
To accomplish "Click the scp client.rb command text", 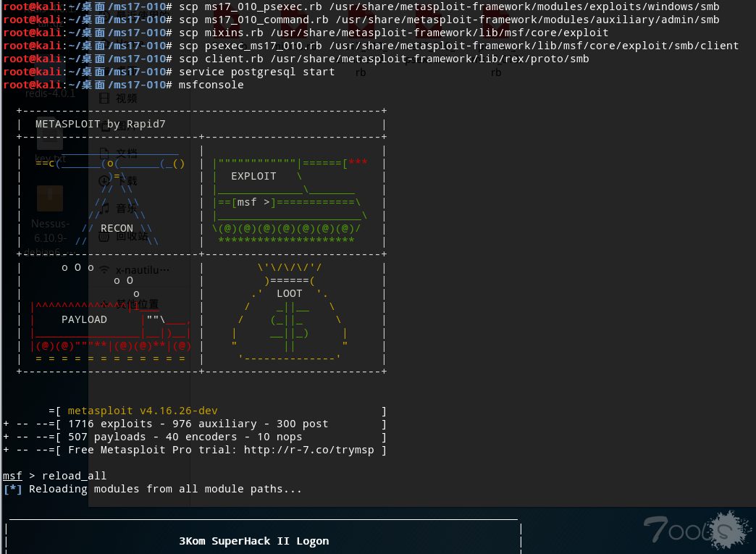I will (222, 59).
